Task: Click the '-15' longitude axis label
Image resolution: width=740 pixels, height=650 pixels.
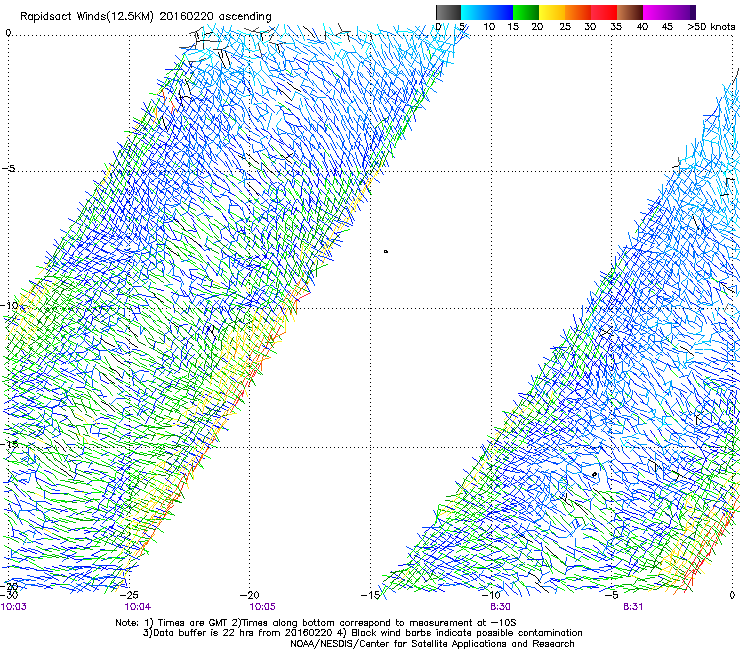Action: tap(370, 595)
